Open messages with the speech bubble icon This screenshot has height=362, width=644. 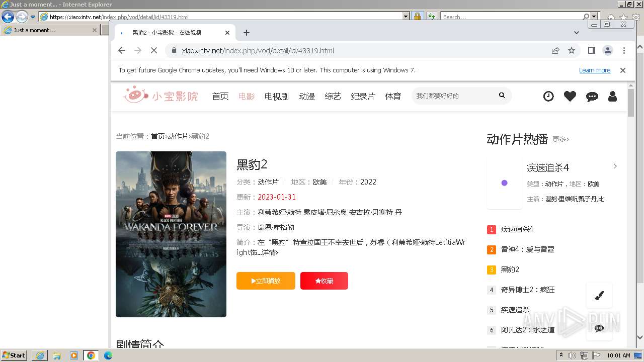(x=592, y=97)
